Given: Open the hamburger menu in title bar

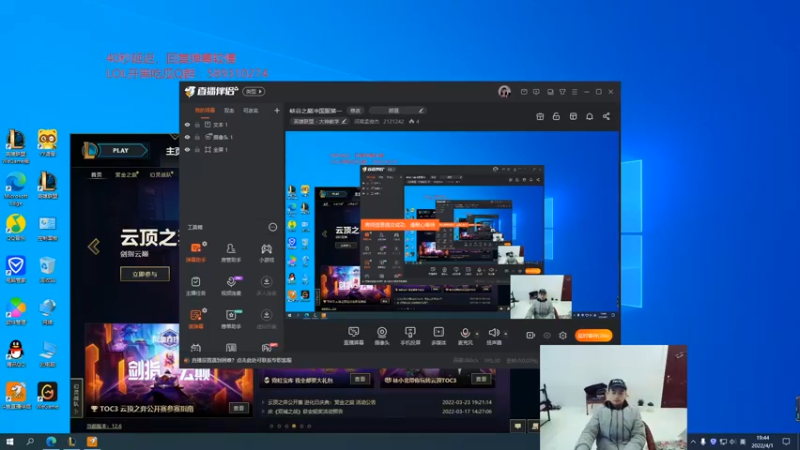Looking at the screenshot, I should (574, 92).
